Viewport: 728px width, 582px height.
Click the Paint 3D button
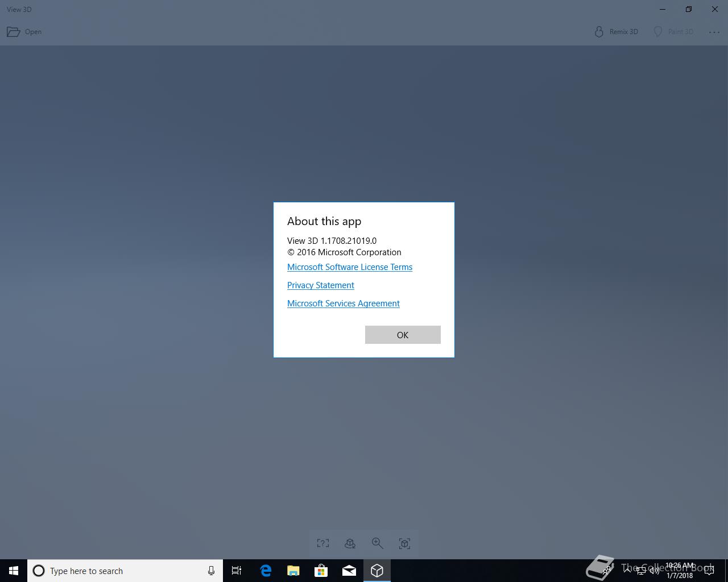673,32
